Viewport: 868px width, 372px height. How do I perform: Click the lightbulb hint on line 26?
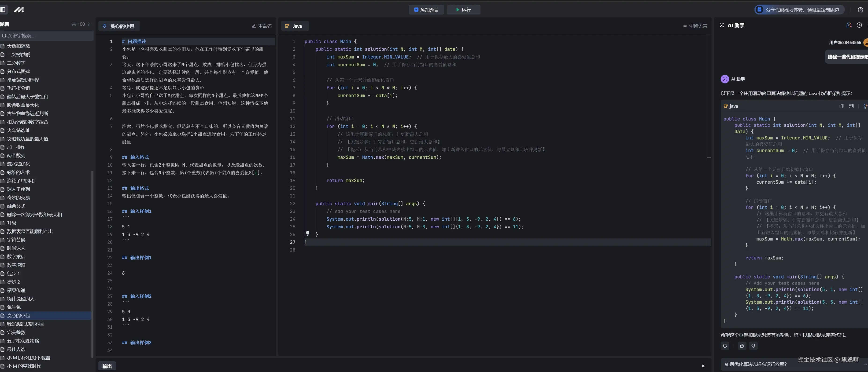click(x=307, y=233)
